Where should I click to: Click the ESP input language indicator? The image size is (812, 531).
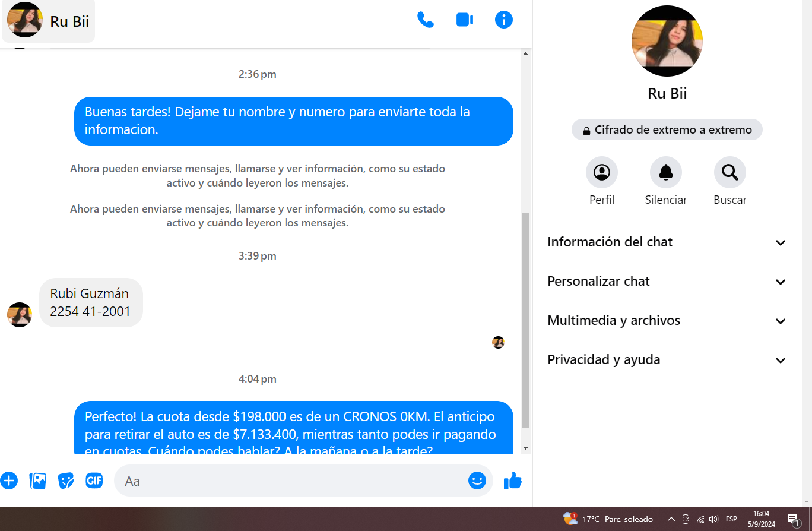tap(731, 519)
